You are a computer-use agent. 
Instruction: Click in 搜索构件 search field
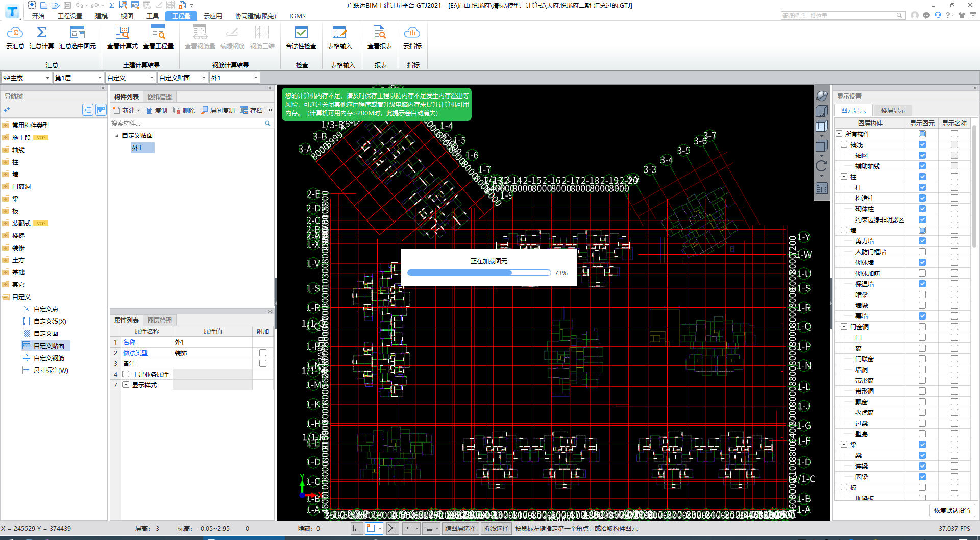(187, 123)
